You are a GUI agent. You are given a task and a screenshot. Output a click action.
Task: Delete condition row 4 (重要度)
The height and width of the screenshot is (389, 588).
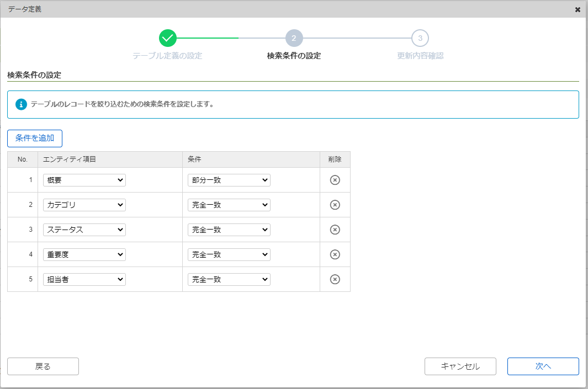click(335, 254)
